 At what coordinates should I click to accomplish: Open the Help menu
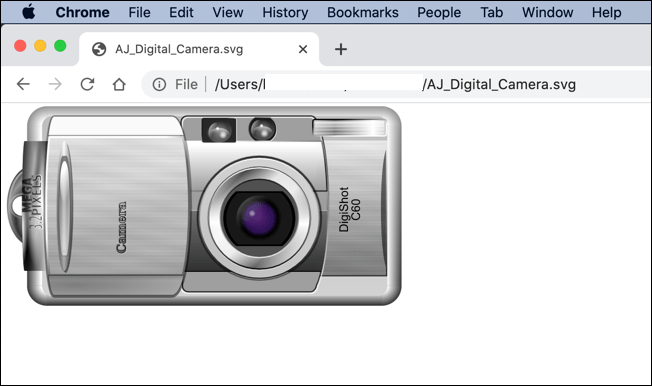[x=606, y=12]
